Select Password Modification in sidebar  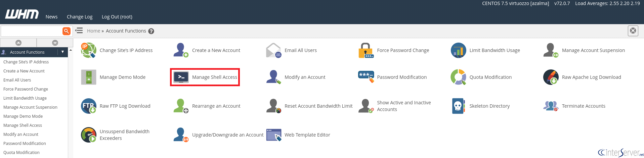point(25,144)
